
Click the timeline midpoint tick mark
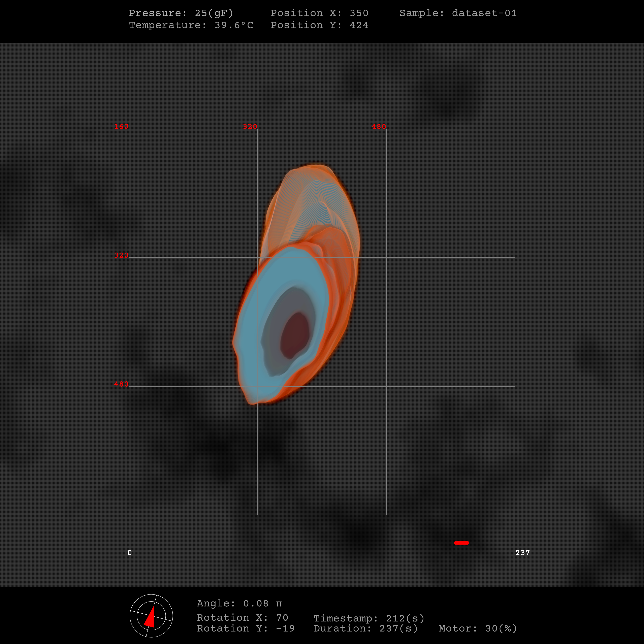pos(323,543)
